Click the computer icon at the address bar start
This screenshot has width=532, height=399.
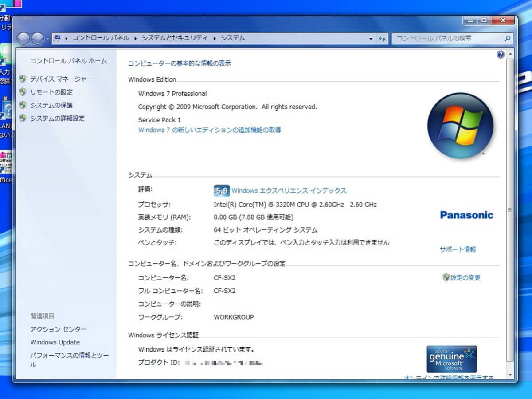pyautogui.click(x=57, y=39)
